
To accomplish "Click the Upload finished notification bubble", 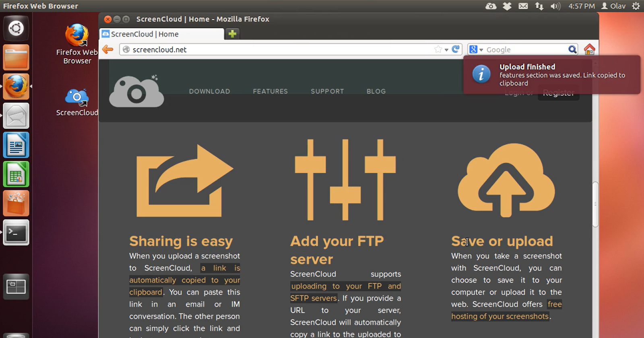I will (x=551, y=75).
